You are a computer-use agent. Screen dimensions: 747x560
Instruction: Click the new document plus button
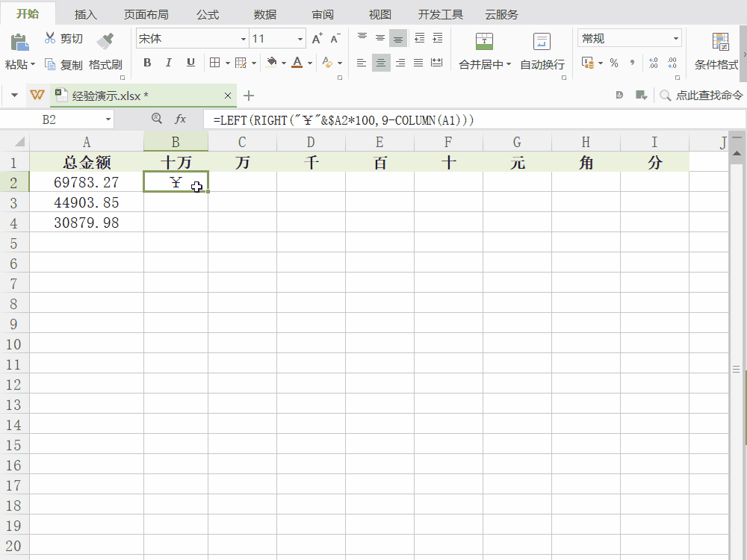point(249,96)
